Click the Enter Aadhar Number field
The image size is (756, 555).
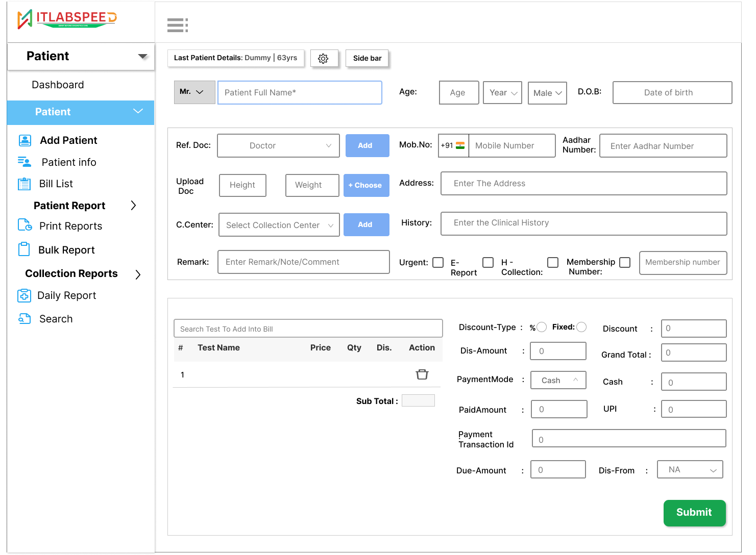pos(663,146)
